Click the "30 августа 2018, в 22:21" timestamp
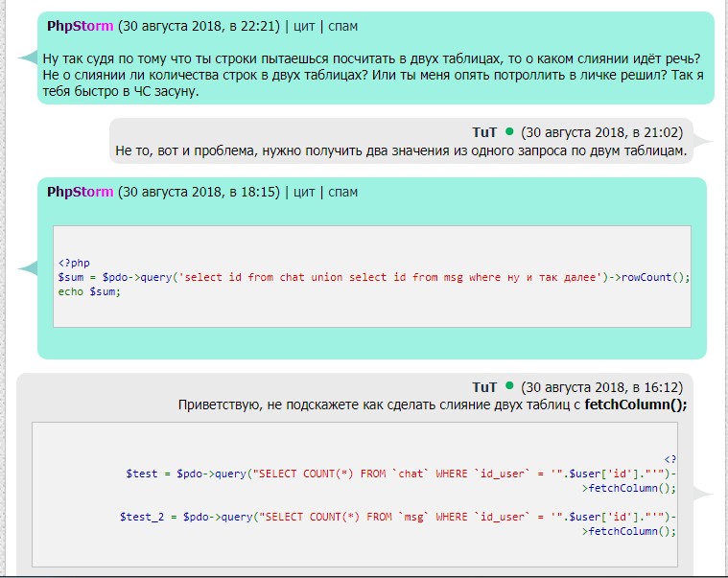This screenshot has width=728, height=578. (199, 26)
